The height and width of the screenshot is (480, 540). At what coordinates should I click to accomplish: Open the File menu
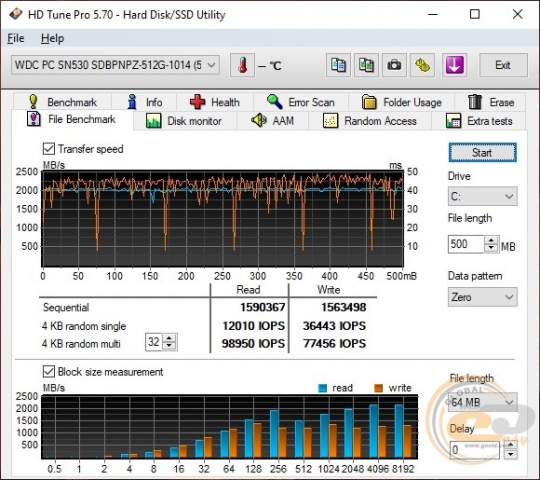click(16, 38)
